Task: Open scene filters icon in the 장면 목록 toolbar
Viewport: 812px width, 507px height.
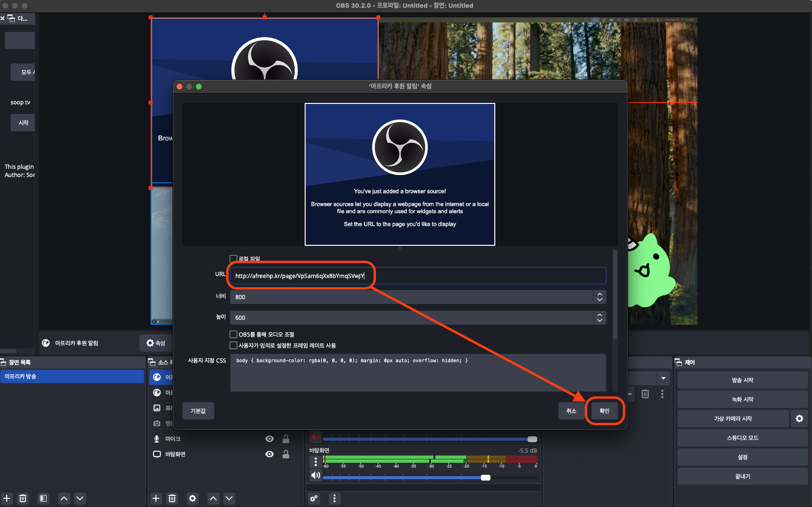Action: click(43, 498)
